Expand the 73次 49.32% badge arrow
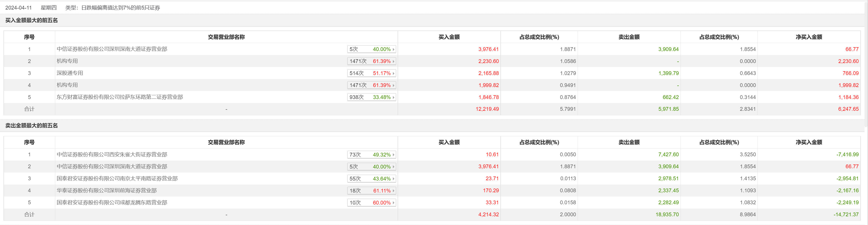Image resolution: width=868 pixels, height=225 pixels. pyautogui.click(x=393, y=155)
